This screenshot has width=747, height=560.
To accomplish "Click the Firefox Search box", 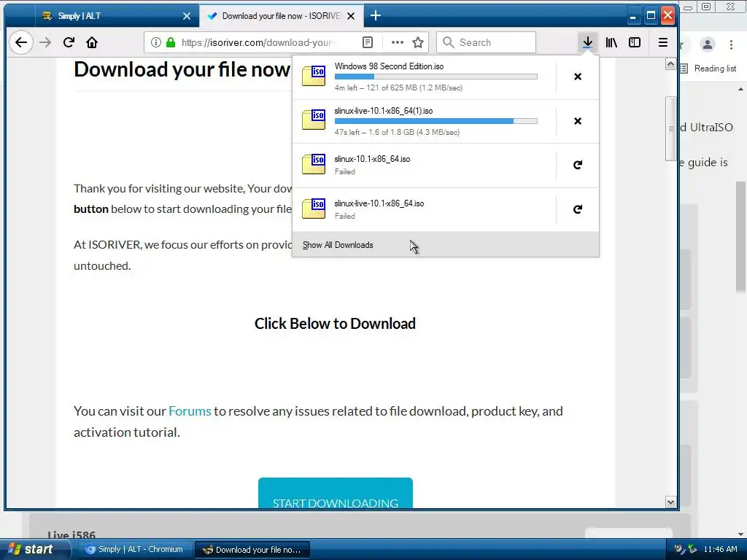I will (486, 42).
